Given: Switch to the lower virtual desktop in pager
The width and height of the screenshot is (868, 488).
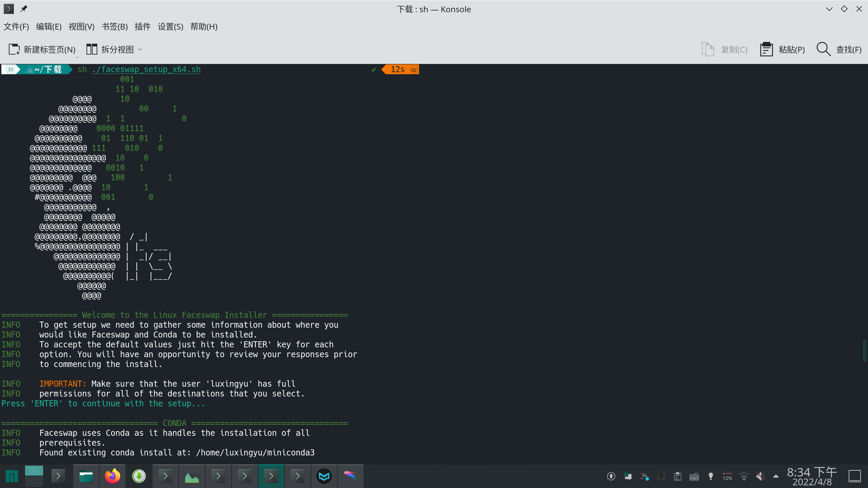Looking at the screenshot, I should 34,481.
